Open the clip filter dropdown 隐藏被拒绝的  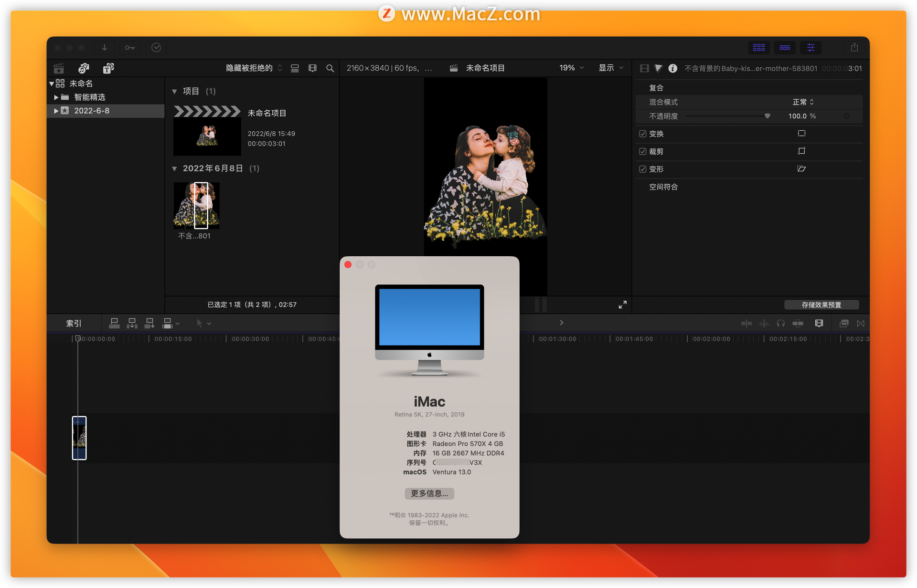[x=254, y=68]
